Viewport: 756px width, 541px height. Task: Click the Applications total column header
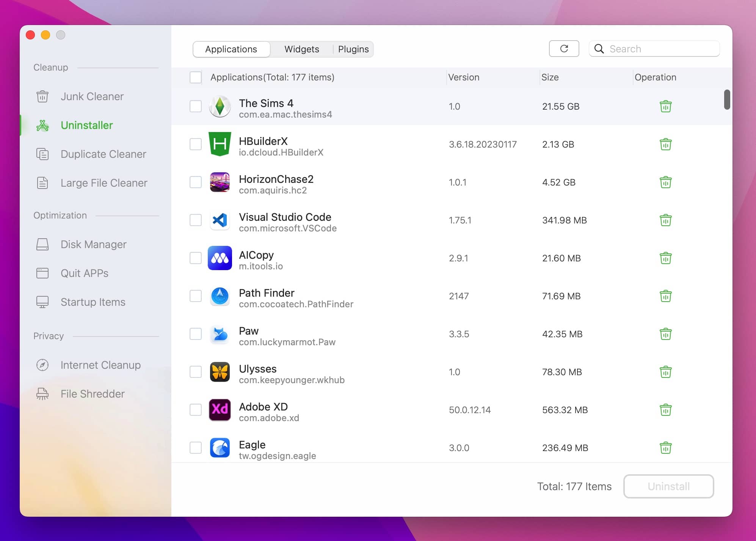[272, 77]
